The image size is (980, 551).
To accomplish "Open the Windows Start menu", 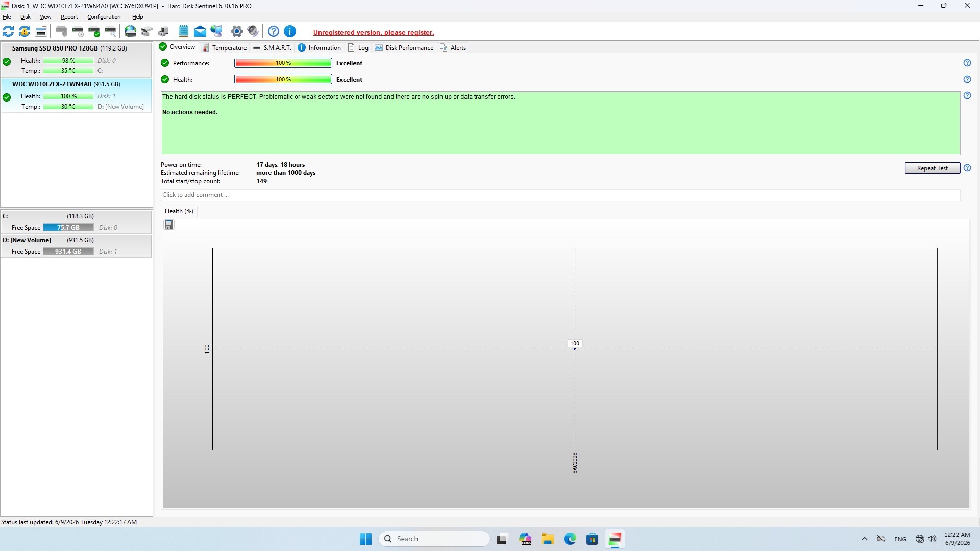I will (365, 539).
